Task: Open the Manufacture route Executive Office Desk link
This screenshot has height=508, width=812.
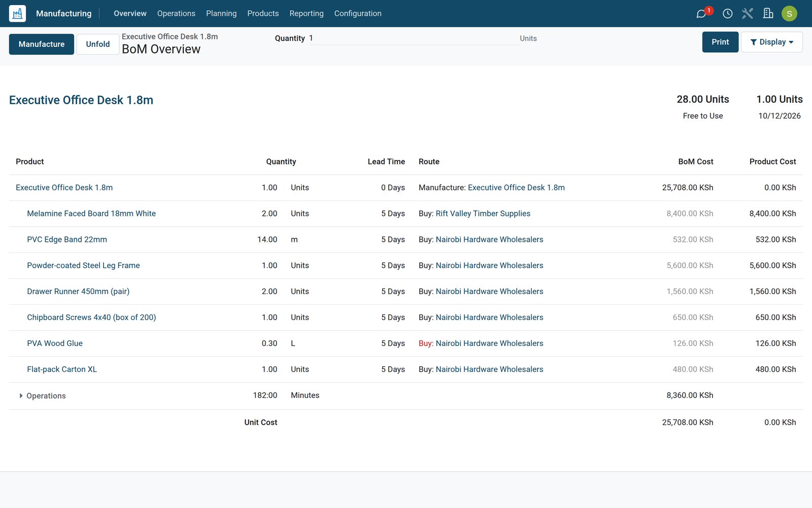Action: (x=516, y=187)
